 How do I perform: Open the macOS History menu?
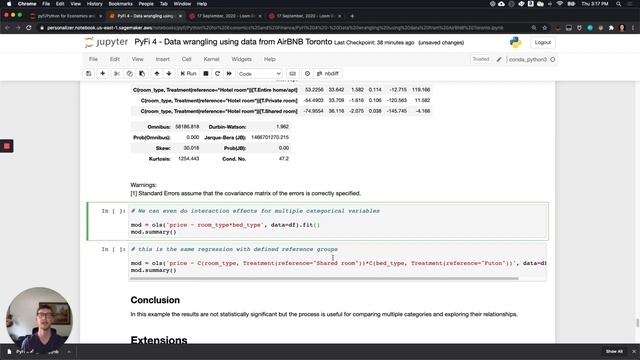coord(94,4)
